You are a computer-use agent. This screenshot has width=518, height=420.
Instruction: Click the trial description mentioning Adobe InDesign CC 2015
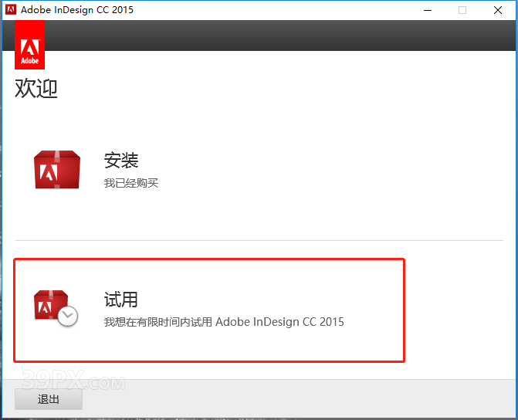[224, 321]
